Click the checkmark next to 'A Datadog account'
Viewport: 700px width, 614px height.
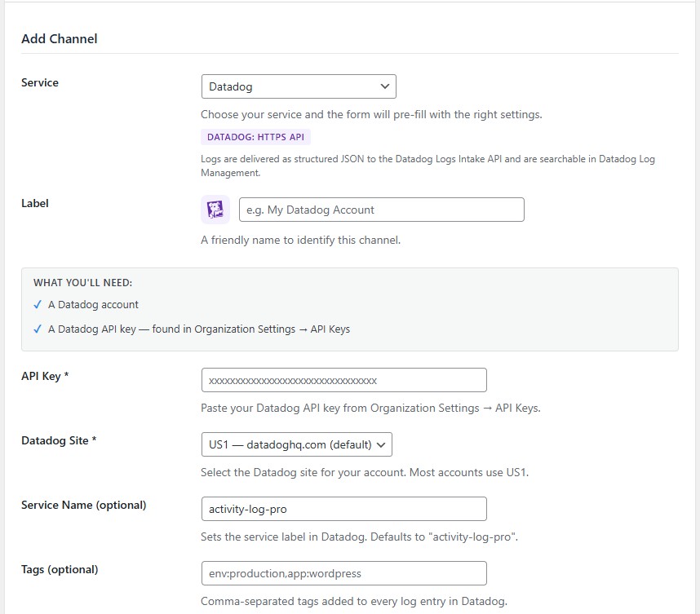38,305
